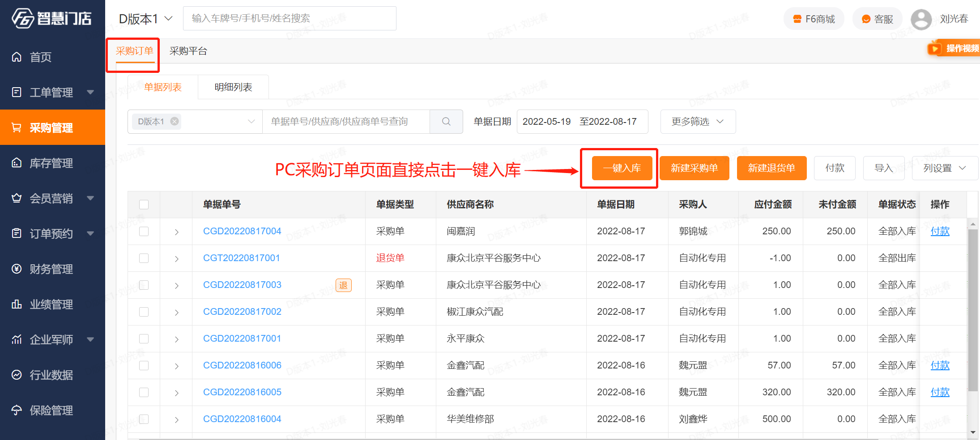This screenshot has width=980, height=440.
Task: Switch to the 采购订单 tab
Action: 135,51
